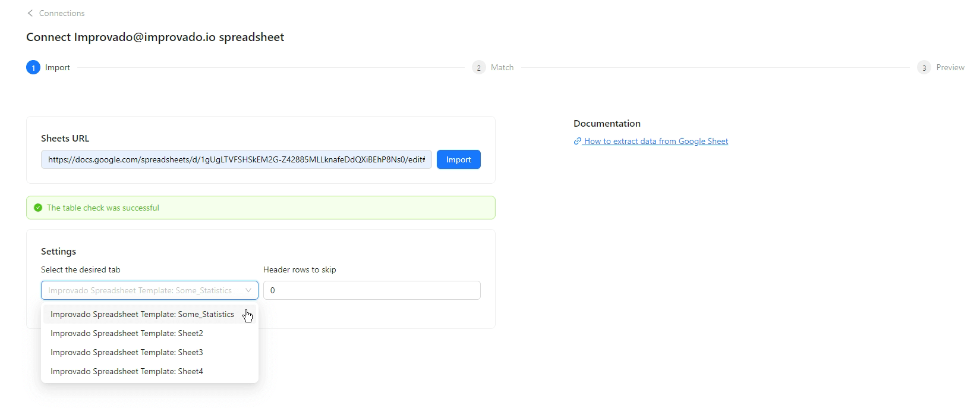Focus the Sheets URL input field
Image resolution: width=980 pixels, height=414 pixels.
(237, 159)
